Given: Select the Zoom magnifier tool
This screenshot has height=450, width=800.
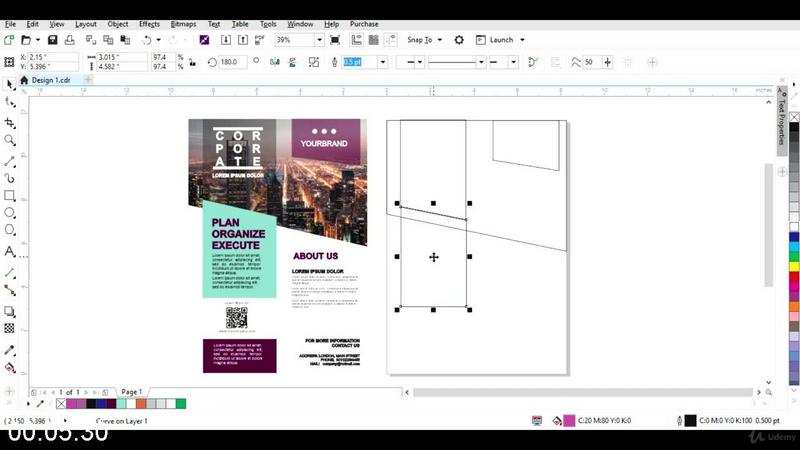Looking at the screenshot, I should point(9,140).
